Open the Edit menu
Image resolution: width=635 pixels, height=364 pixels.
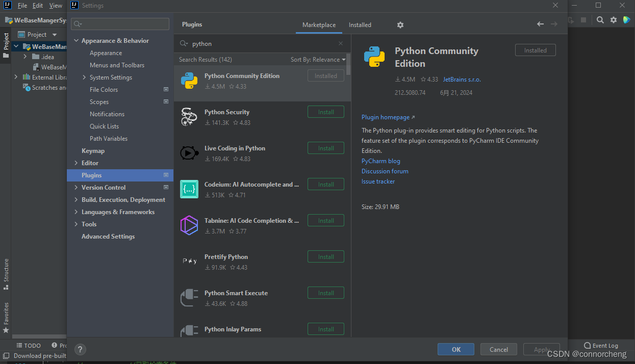coord(38,6)
